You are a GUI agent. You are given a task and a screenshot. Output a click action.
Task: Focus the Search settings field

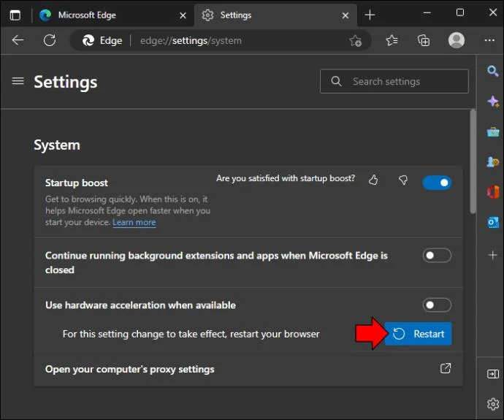click(x=394, y=81)
